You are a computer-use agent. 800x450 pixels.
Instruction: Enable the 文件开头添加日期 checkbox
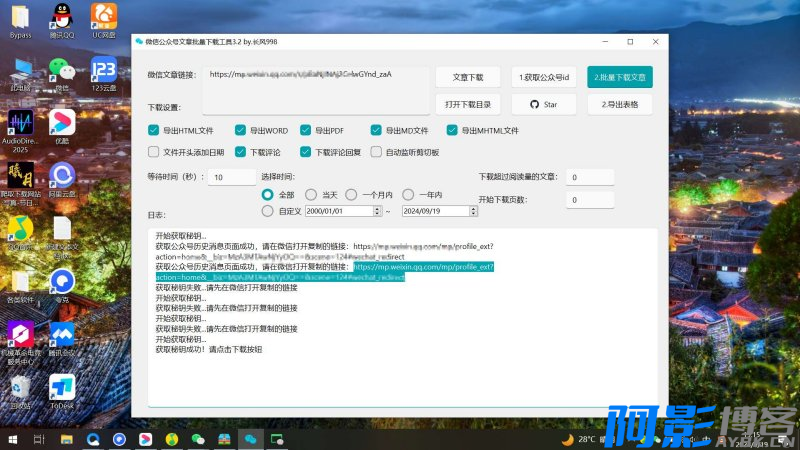tap(154, 152)
